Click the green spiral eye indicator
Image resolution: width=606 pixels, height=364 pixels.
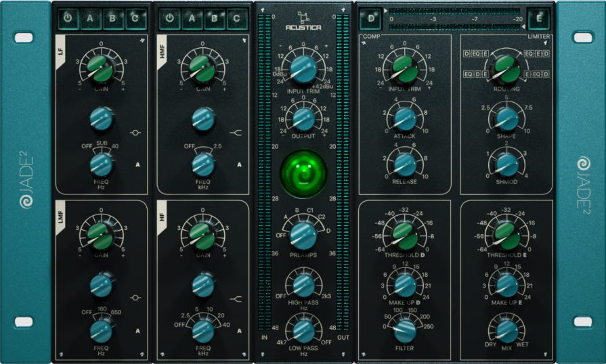coord(303,173)
